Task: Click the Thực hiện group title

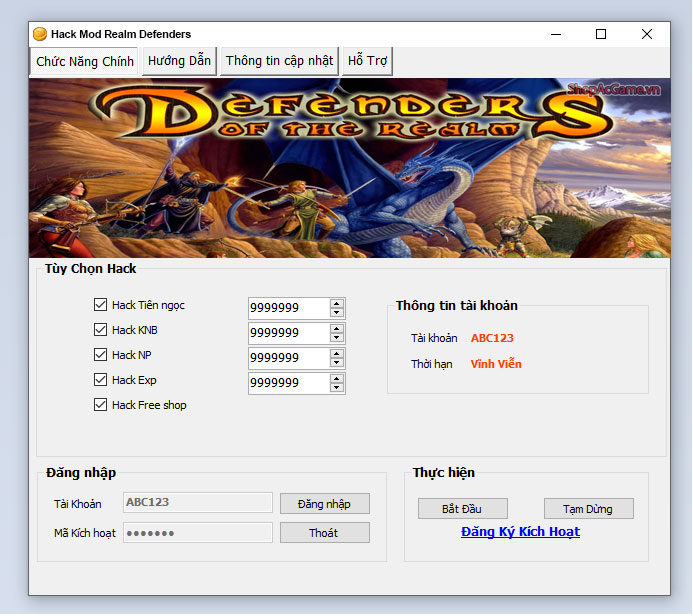Action: pos(444,473)
